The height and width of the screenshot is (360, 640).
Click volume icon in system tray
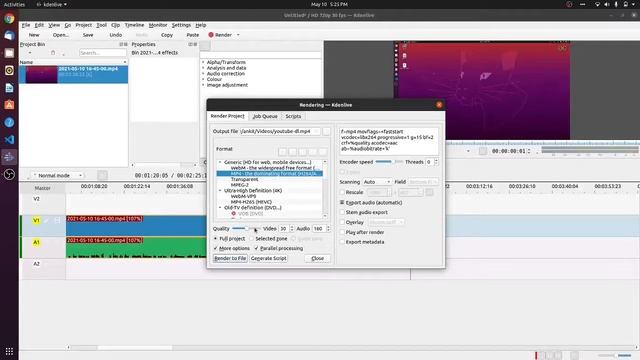(607, 4)
